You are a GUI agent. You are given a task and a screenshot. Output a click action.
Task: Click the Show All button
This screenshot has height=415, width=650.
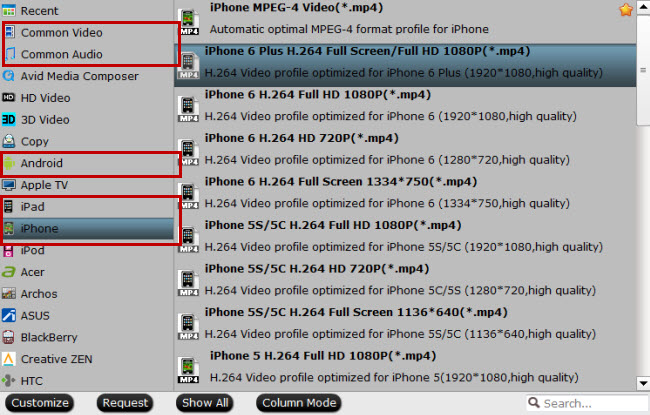(205, 403)
